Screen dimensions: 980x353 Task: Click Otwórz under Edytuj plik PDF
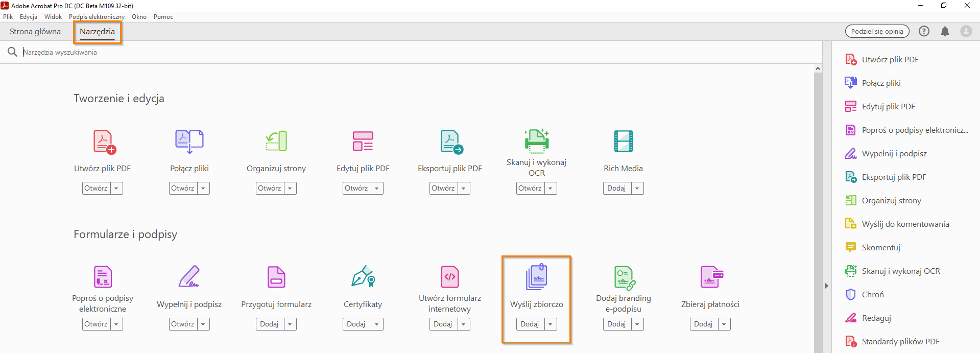pyautogui.click(x=356, y=189)
